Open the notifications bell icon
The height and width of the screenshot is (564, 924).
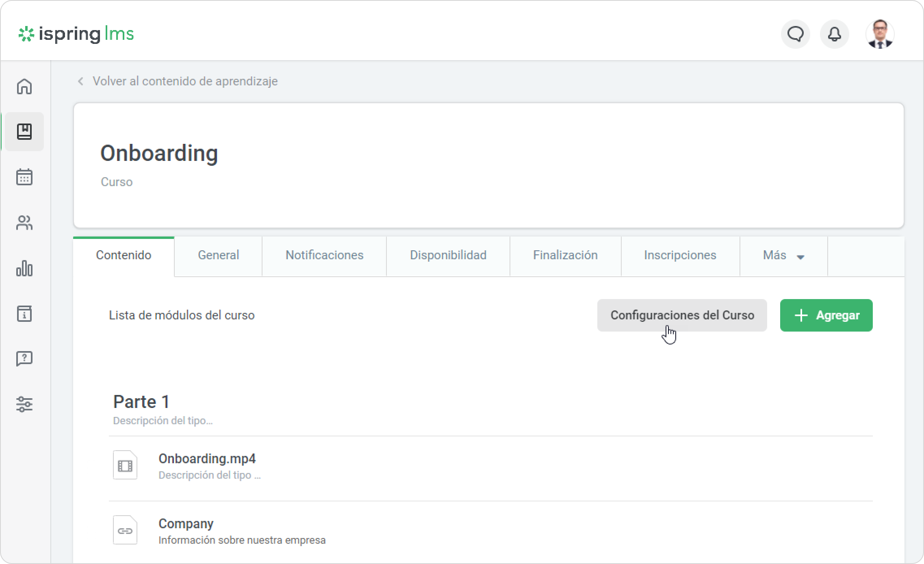834,34
